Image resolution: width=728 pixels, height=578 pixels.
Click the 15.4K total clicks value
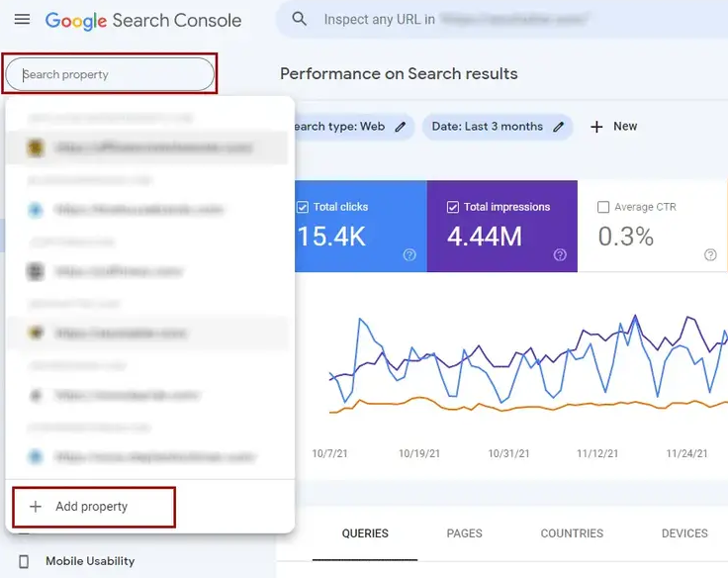[x=331, y=236]
